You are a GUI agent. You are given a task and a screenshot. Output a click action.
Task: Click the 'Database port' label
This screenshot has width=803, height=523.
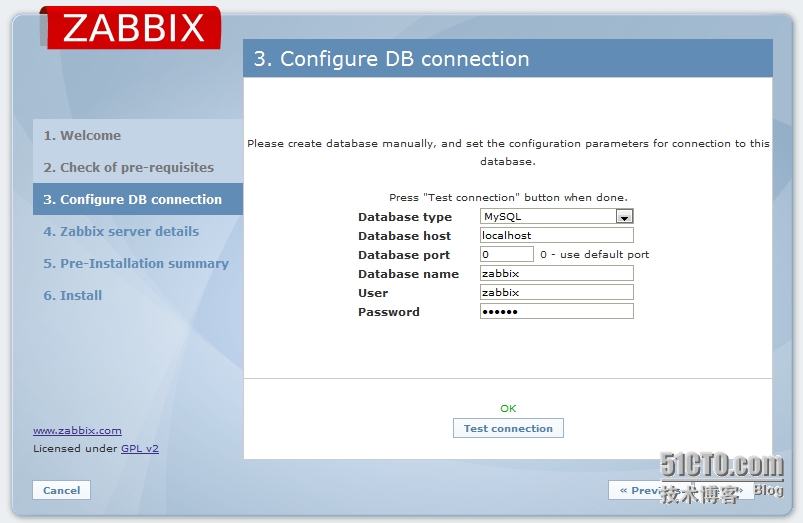[404, 255]
